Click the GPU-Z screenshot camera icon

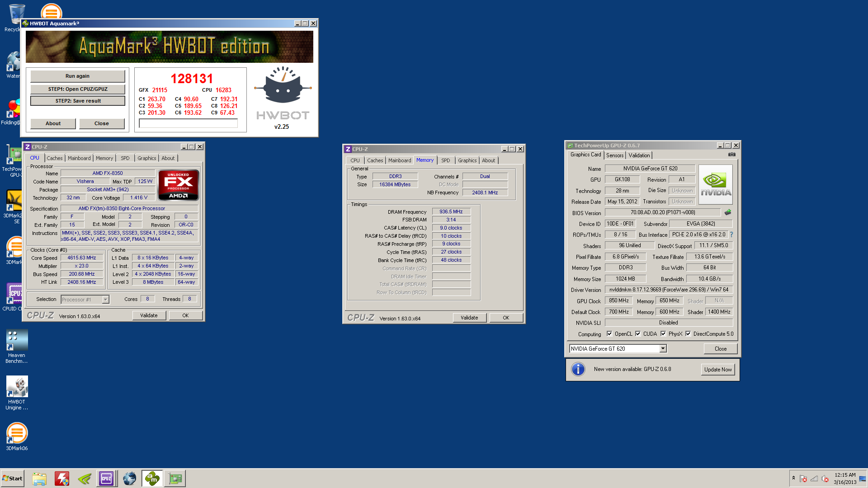tap(731, 155)
